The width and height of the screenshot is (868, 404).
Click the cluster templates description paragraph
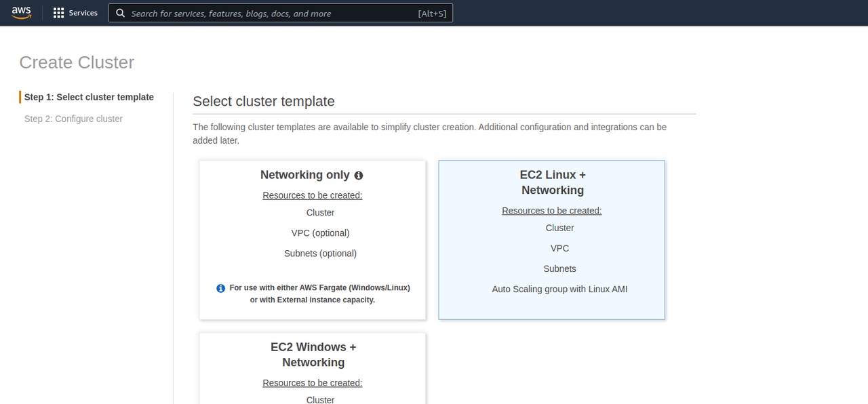click(x=430, y=134)
